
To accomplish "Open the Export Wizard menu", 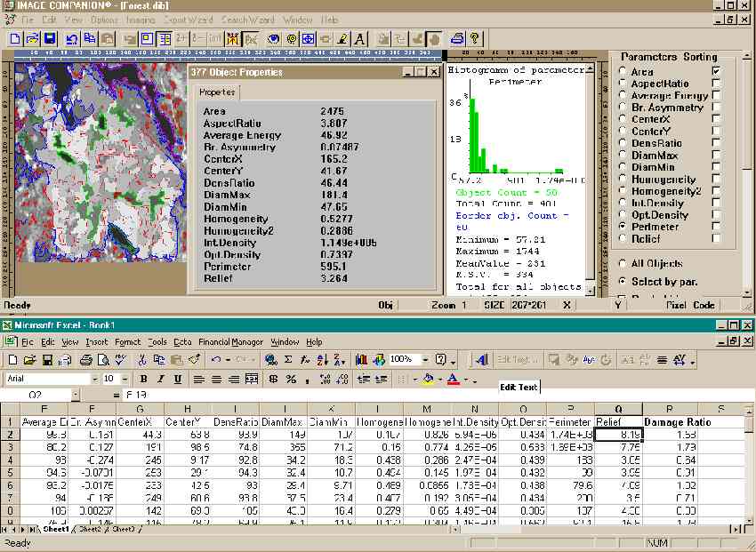I will 189,20.
